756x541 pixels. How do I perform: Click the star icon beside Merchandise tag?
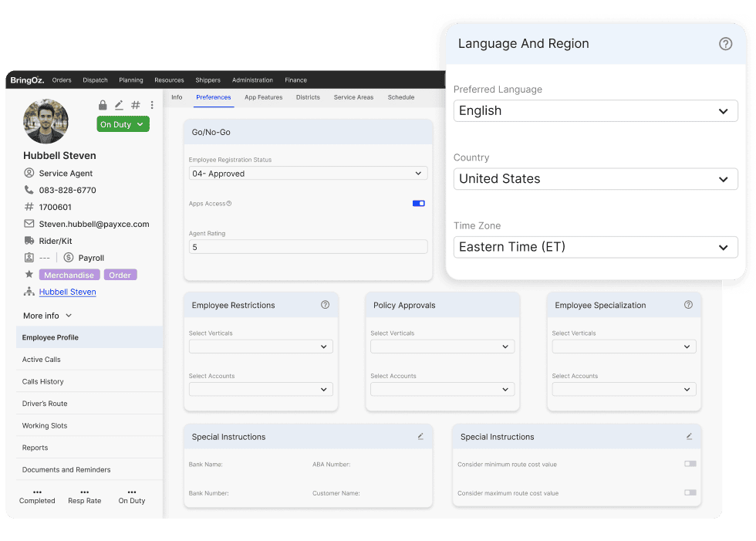pyautogui.click(x=29, y=274)
